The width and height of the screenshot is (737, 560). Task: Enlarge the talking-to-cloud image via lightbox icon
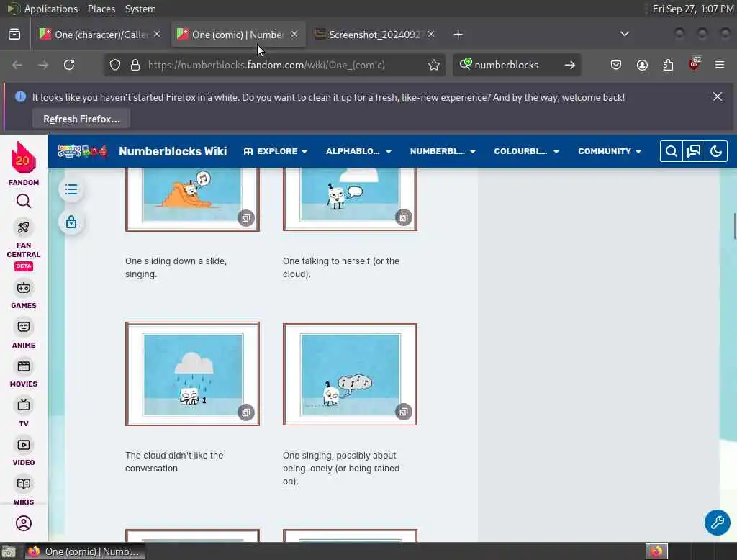pos(403,217)
